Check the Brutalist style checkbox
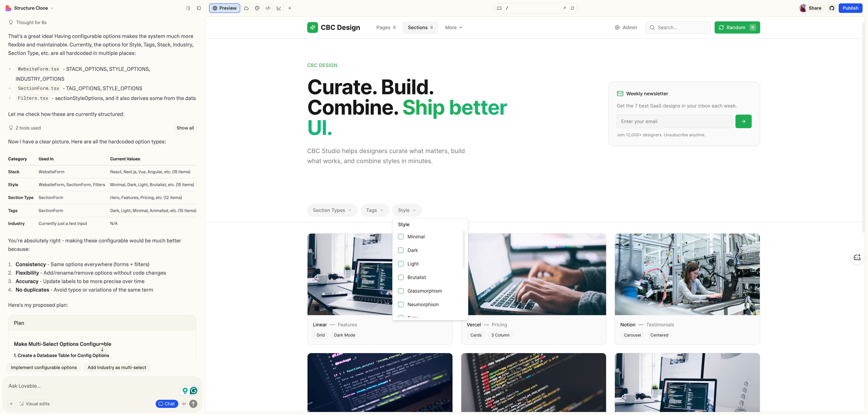Viewport: 868px width, 415px height. tap(401, 277)
